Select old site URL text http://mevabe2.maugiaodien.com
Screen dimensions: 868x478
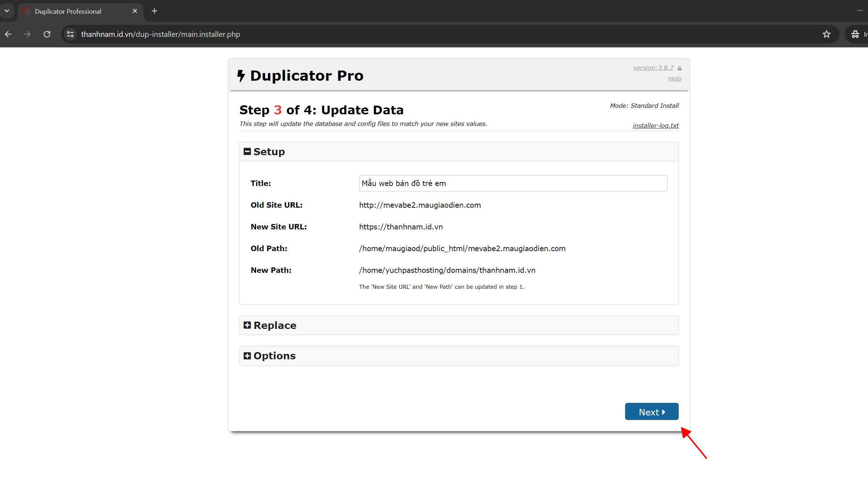coord(420,205)
